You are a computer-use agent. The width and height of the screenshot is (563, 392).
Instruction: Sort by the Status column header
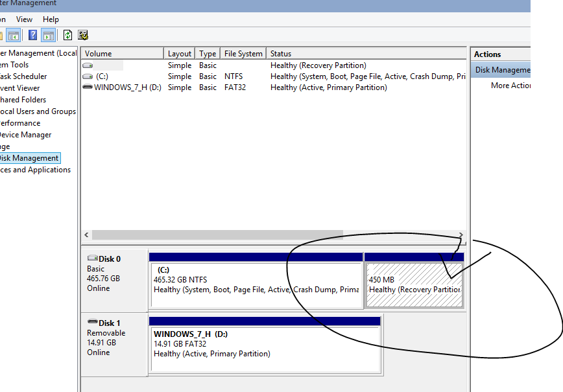[366, 53]
